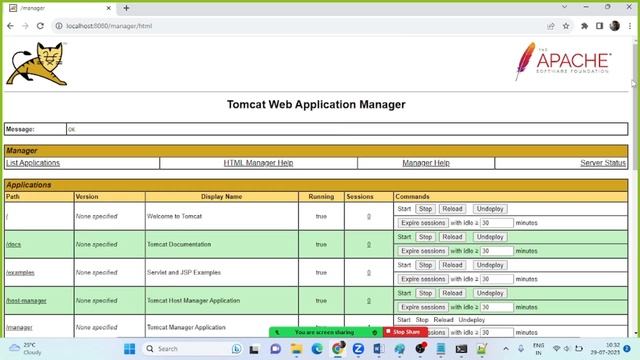Image resolution: width=640 pixels, height=360 pixels.
Task: Stop the Welcome to Tomcat application
Action: tap(425, 209)
